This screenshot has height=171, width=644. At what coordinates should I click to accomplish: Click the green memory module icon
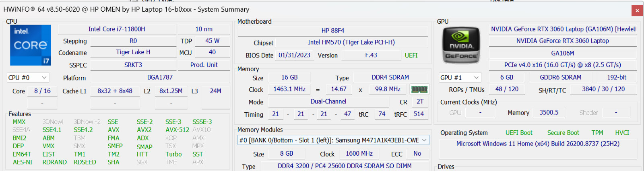419,89
